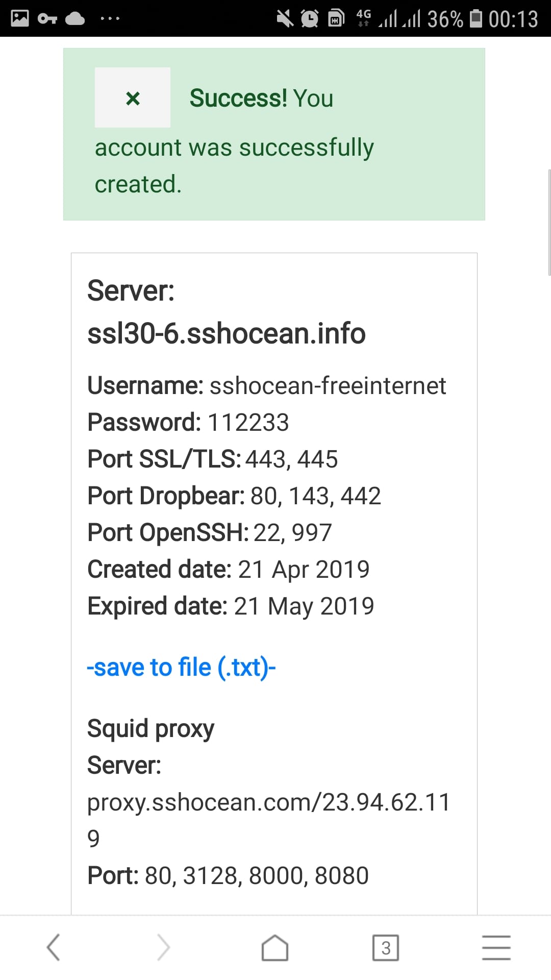Select the ssl30-6.sshocean.info server text
Viewport: 551px width, 980px height.
coord(227,333)
